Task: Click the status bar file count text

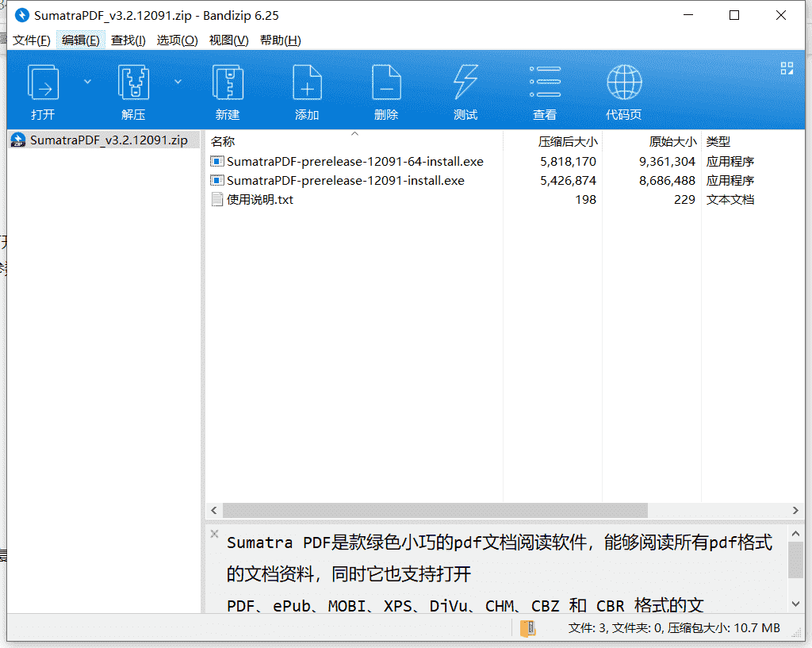Action: coord(674,628)
